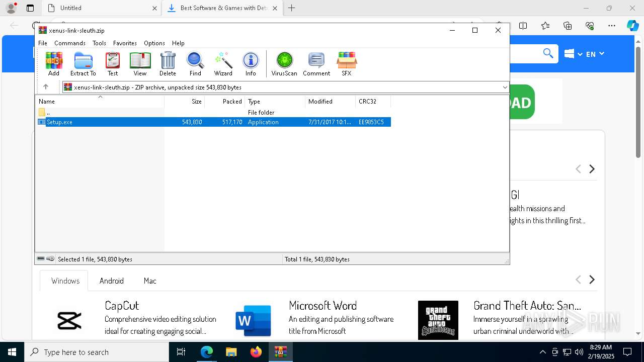Open the Help menu

[178, 43]
